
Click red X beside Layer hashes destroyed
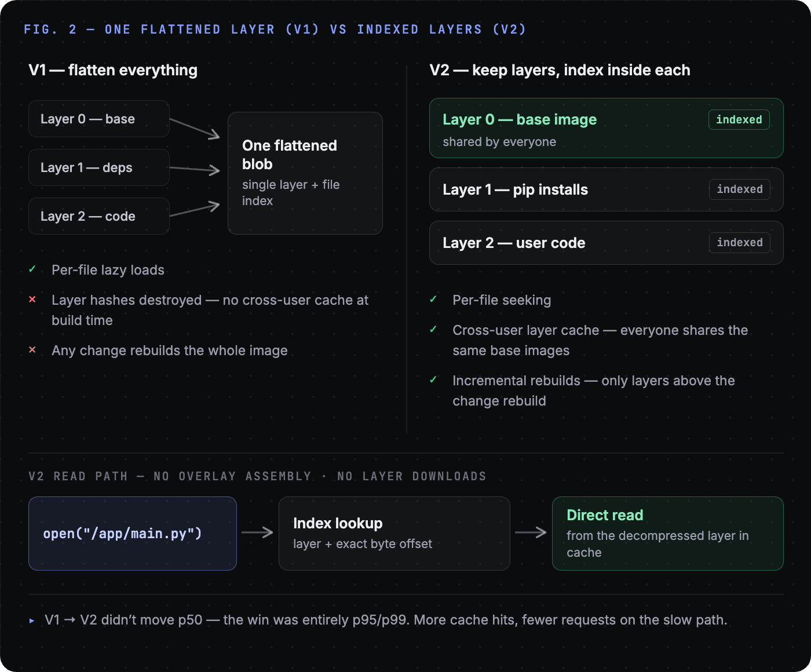pos(32,300)
